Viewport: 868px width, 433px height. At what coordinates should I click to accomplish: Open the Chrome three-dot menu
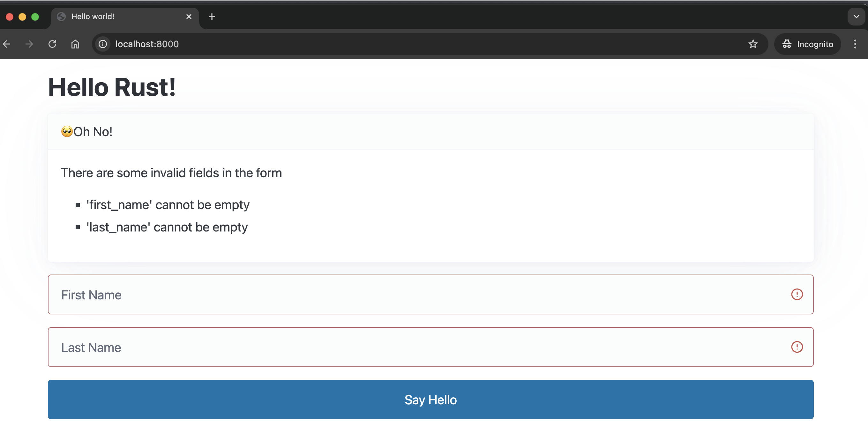(x=855, y=44)
